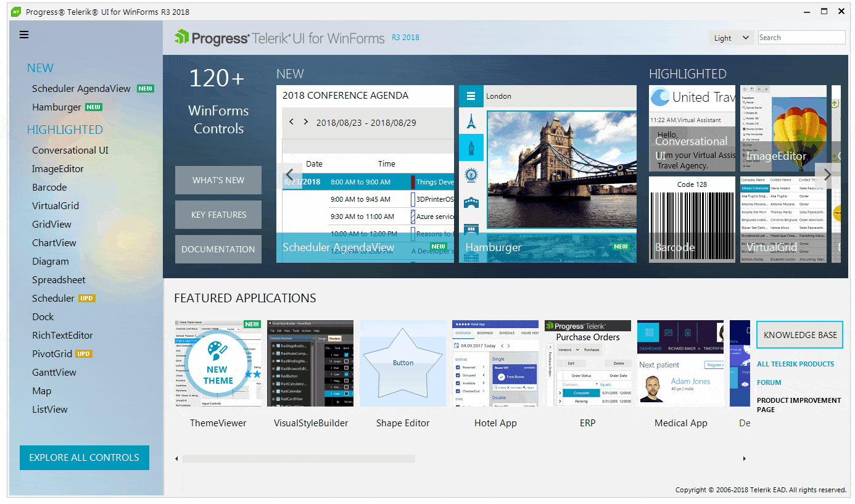
Task: Click EXPLORE ALL CONTROLS button
Action: (x=85, y=458)
